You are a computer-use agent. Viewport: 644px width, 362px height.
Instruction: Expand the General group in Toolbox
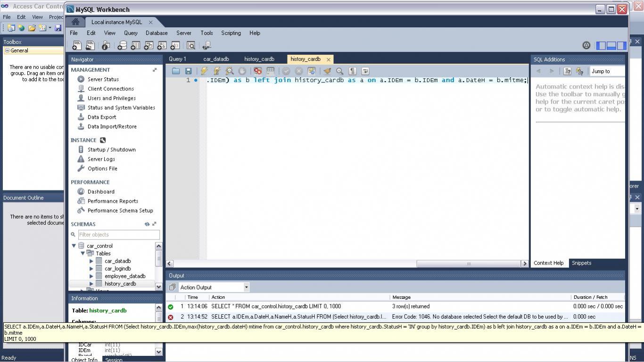coord(7,50)
